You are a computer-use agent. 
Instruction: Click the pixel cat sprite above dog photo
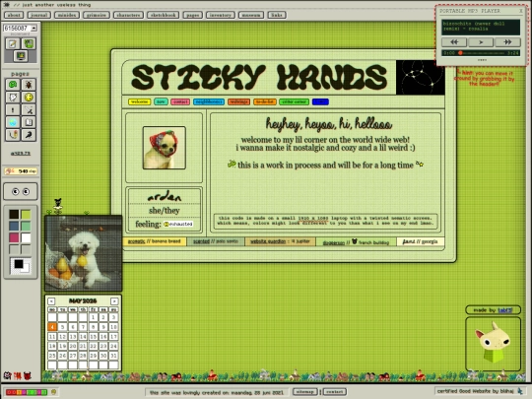pyautogui.click(x=58, y=206)
